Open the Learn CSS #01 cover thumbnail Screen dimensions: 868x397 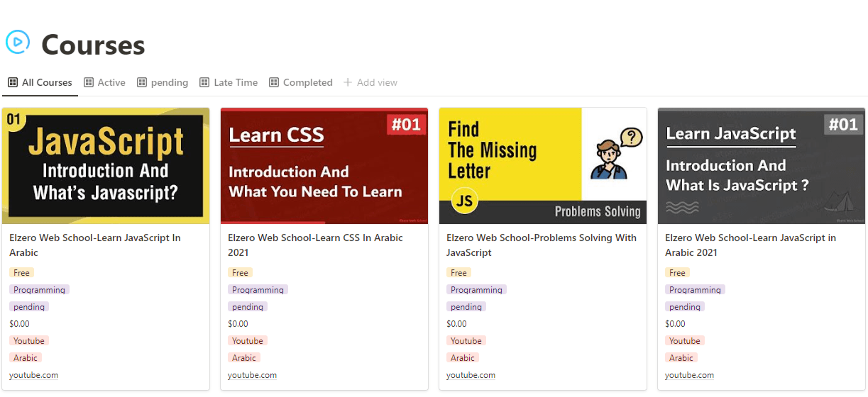(324, 166)
